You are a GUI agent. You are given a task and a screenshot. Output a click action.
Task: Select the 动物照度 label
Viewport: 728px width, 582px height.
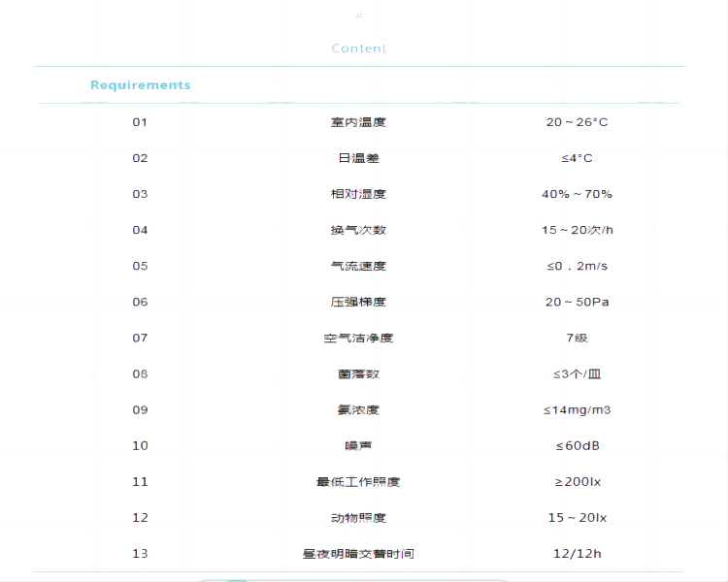(x=358, y=517)
